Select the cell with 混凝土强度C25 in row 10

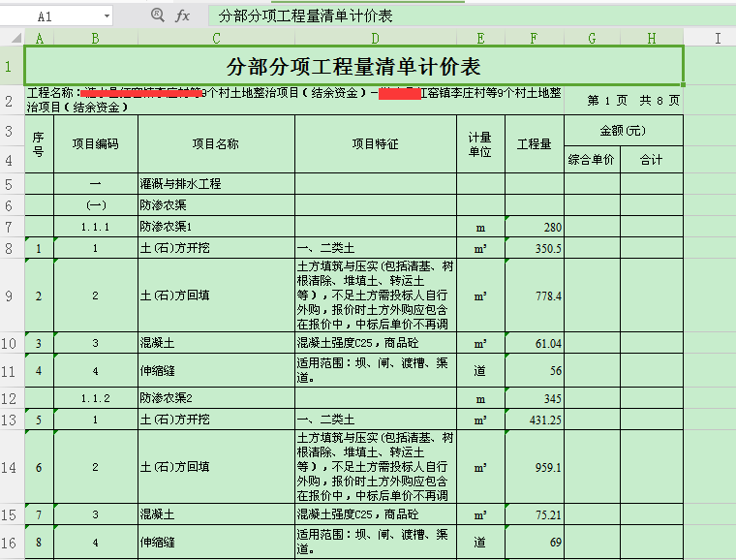[376, 344]
